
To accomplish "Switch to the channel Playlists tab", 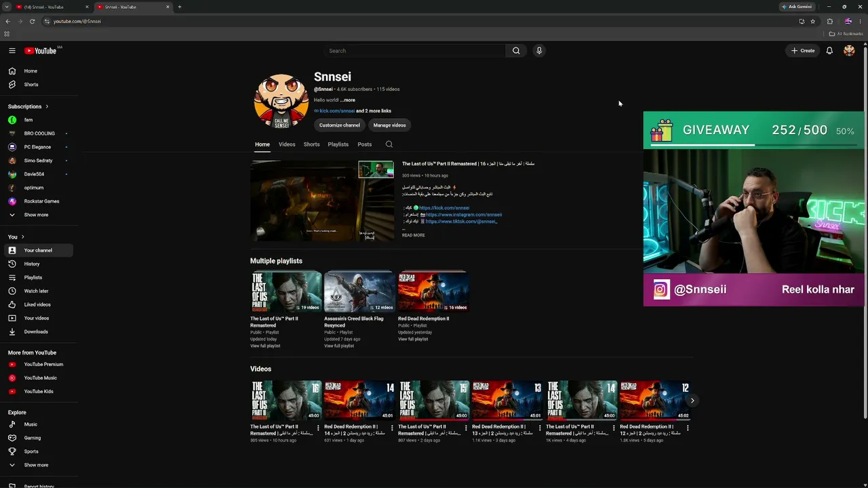I will pos(338,144).
